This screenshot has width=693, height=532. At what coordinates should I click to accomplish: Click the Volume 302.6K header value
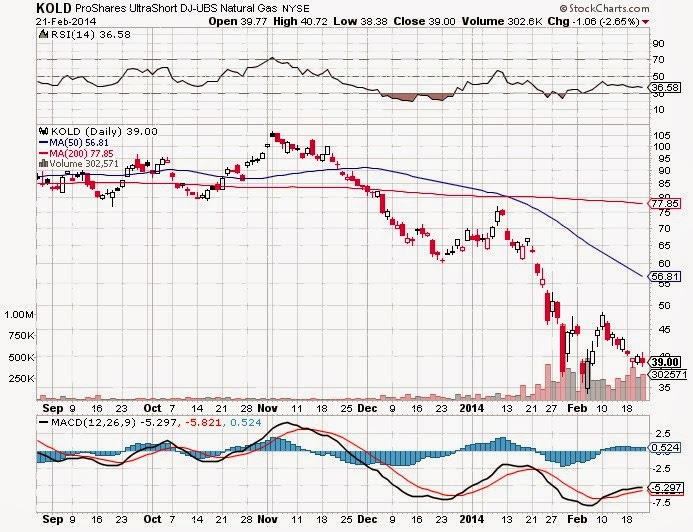coord(502,21)
